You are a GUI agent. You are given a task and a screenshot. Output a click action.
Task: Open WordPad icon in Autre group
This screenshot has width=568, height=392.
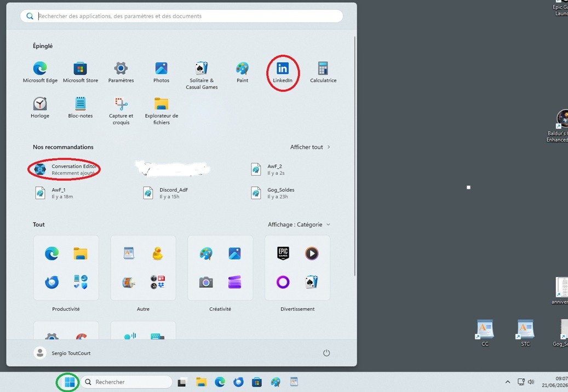tap(129, 253)
